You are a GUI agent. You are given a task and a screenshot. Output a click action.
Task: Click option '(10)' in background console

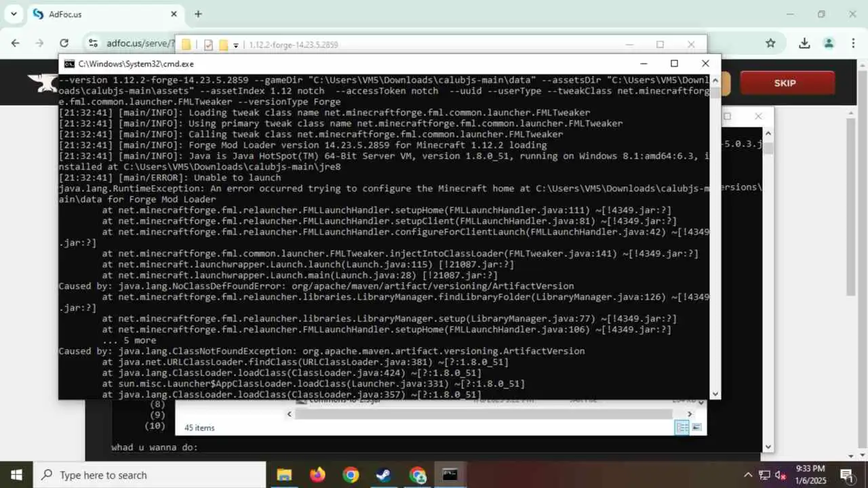pos(155,426)
